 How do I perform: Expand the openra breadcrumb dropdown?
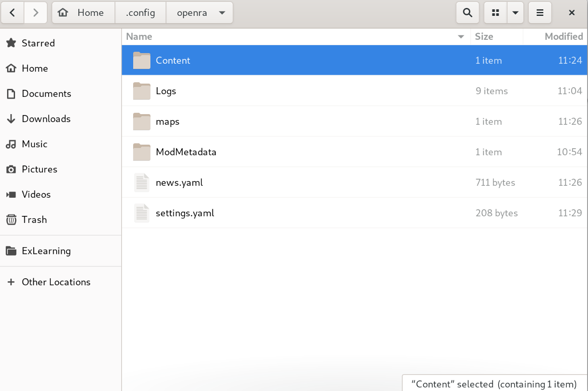tap(222, 12)
